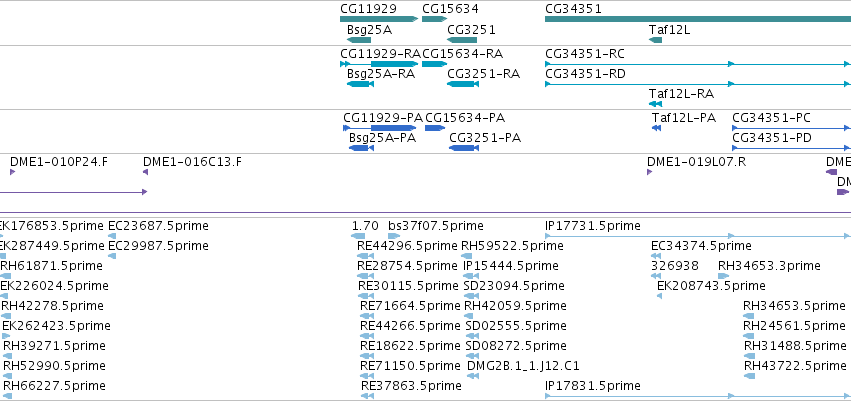
Task: Click the DME1-010P24.F feature label
Action: [x=59, y=161]
